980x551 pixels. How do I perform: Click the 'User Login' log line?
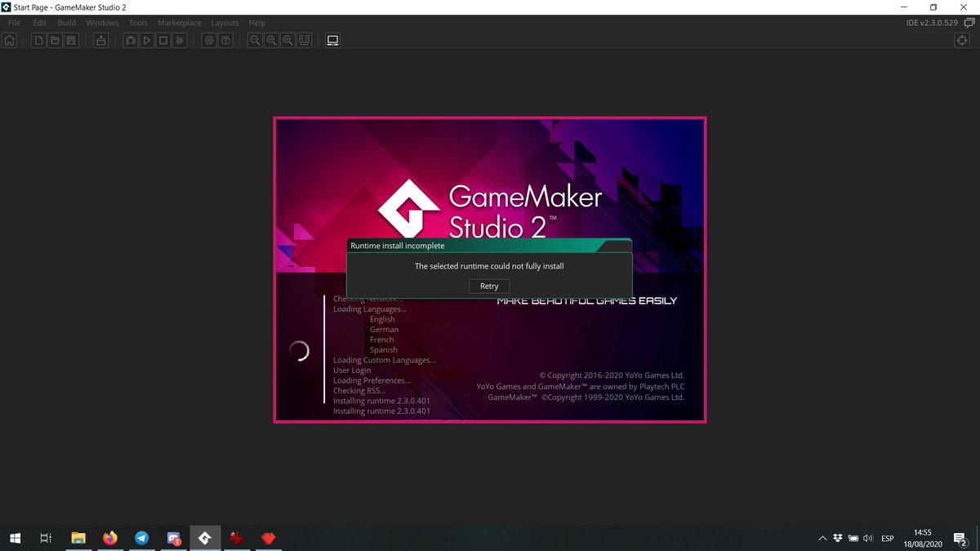tap(352, 371)
